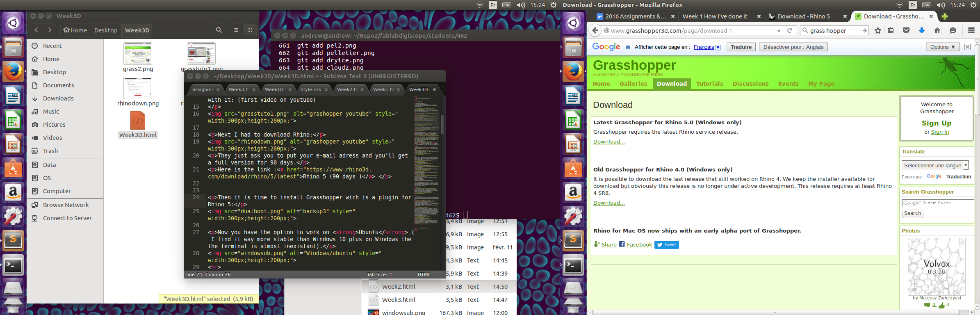The width and height of the screenshot is (980, 315).
Task: Save page to Pocket icon
Action: click(x=906, y=30)
